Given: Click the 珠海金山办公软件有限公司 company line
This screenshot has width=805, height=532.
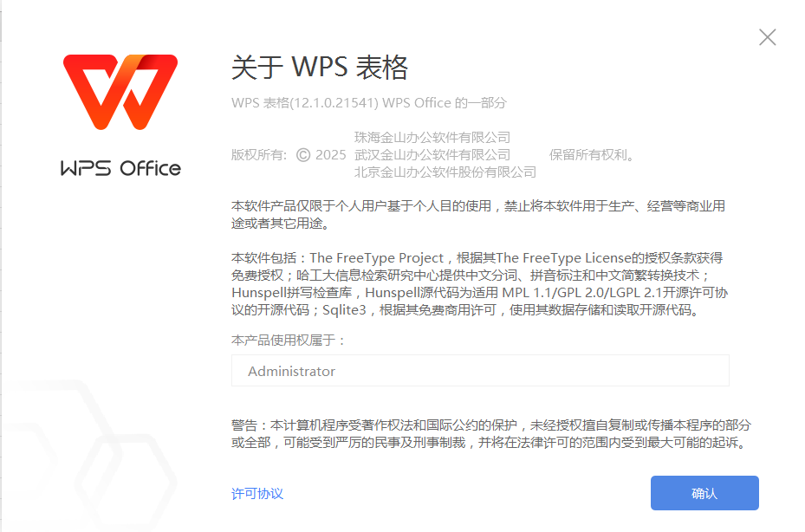Looking at the screenshot, I should 432,137.
